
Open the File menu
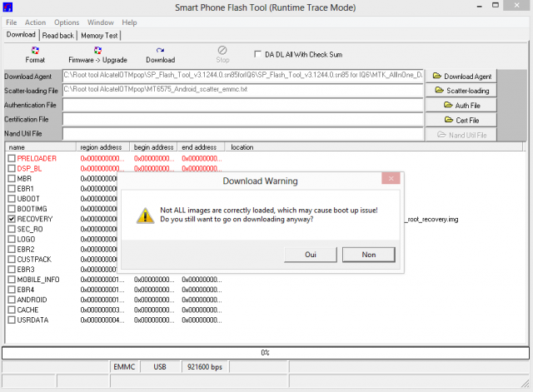(11, 22)
